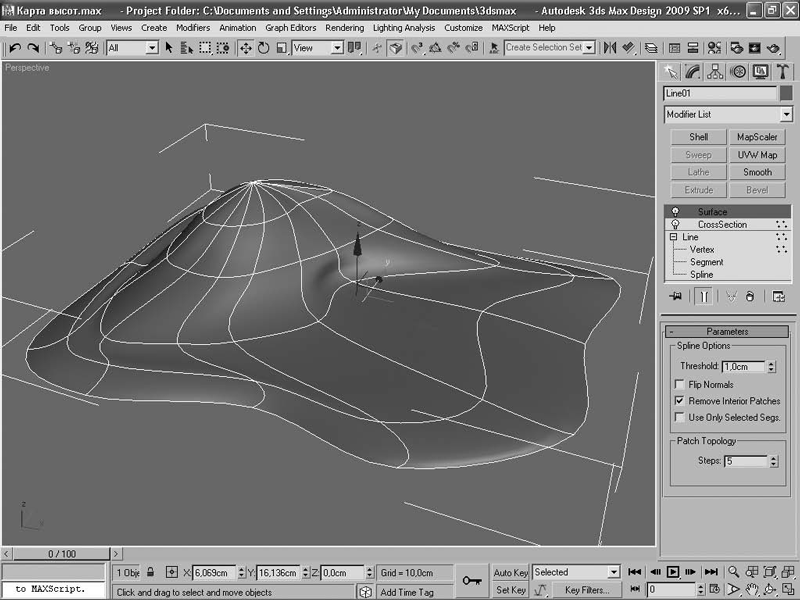The width and height of the screenshot is (800, 600).
Task: Open the Modifier List dropdown
Action: (785, 115)
